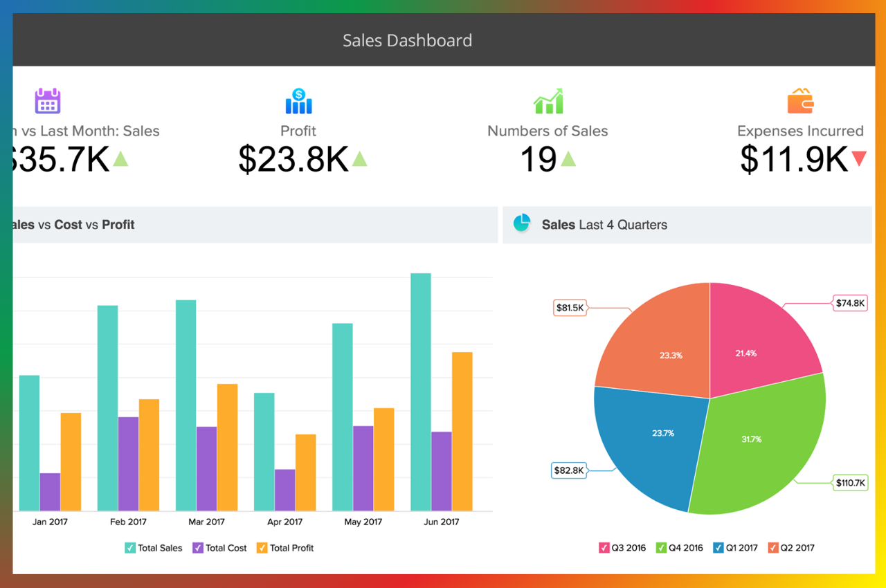Image resolution: width=886 pixels, height=588 pixels.
Task: Uncheck the Total Cost legend checkbox
Action: pyautogui.click(x=197, y=548)
